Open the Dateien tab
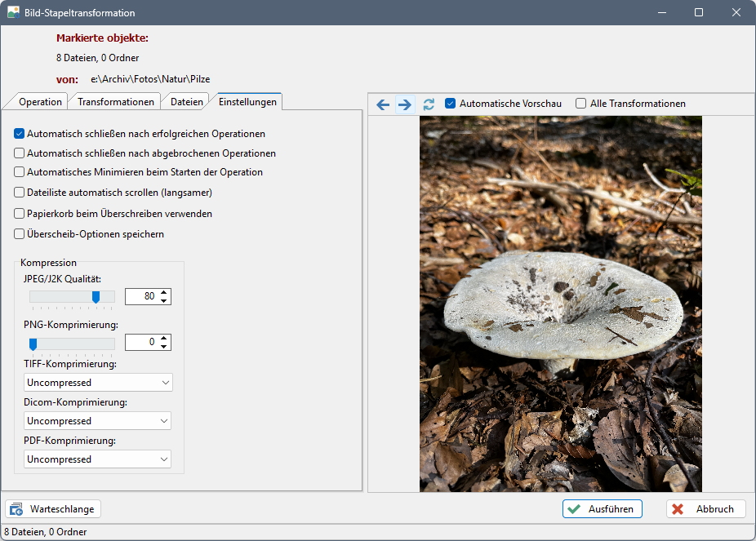This screenshot has height=541, width=756. 187,102
